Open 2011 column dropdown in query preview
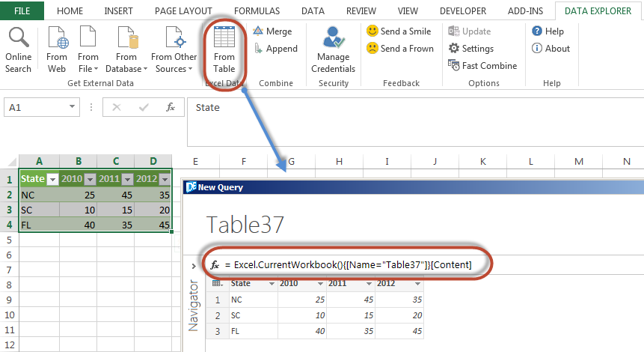Viewport: 644px width, 352px height. tap(369, 284)
